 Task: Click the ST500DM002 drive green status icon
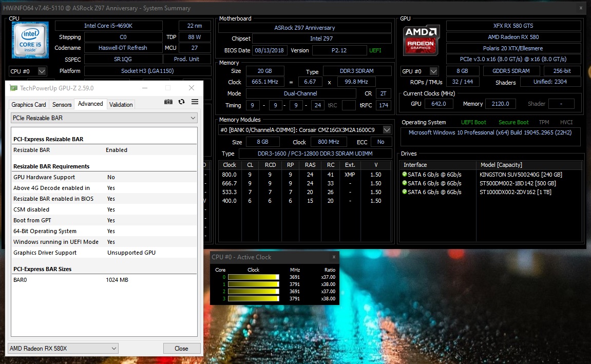point(405,183)
